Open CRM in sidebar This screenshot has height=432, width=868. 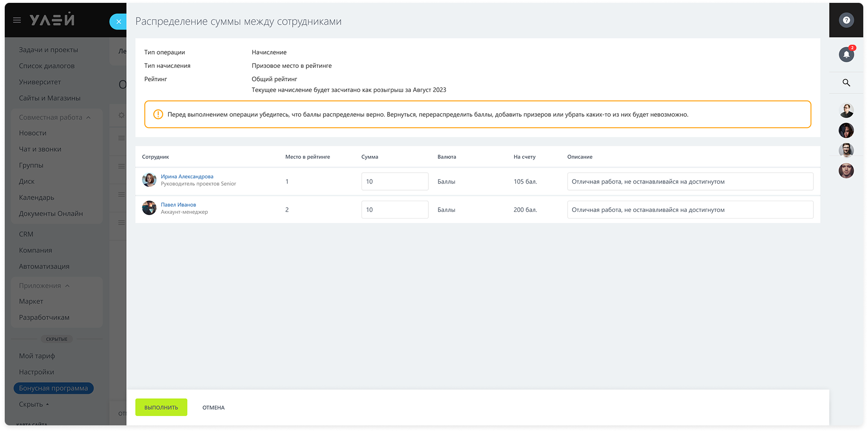coord(26,234)
